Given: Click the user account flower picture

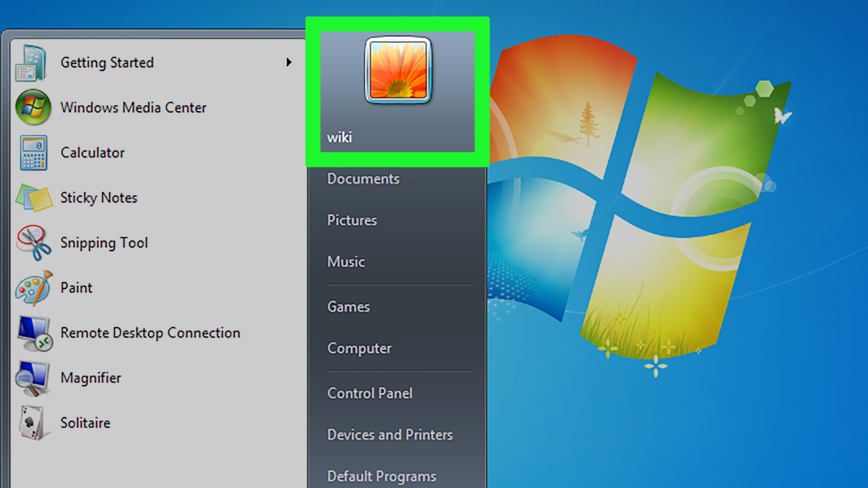Looking at the screenshot, I should coord(398,70).
